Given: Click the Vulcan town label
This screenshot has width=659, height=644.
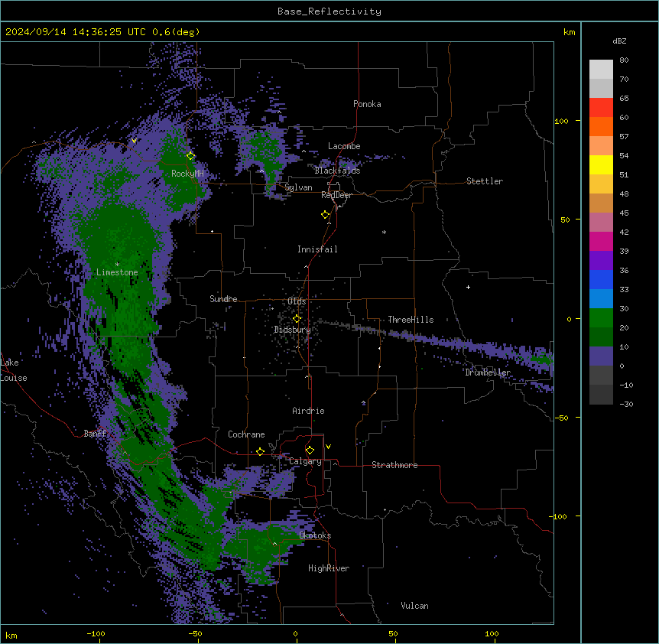Looking at the screenshot, I should click(x=415, y=606).
